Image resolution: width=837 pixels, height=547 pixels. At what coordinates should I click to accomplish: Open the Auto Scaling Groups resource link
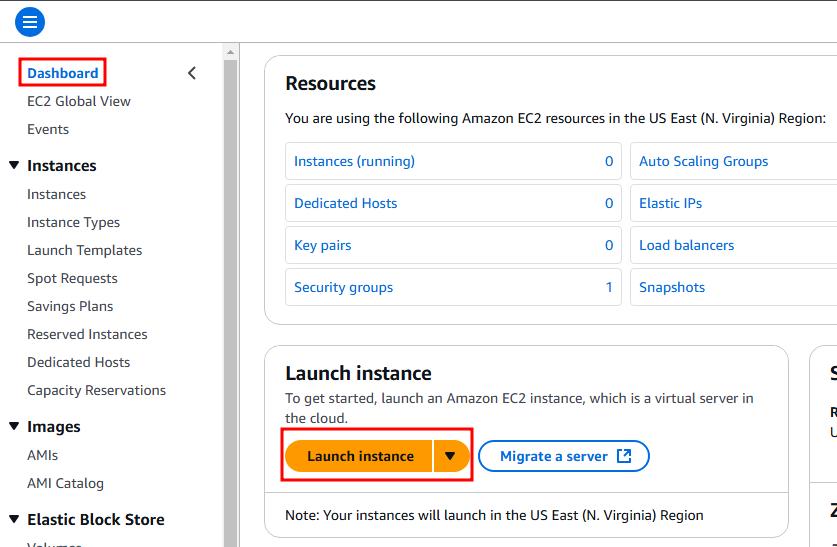coord(704,161)
